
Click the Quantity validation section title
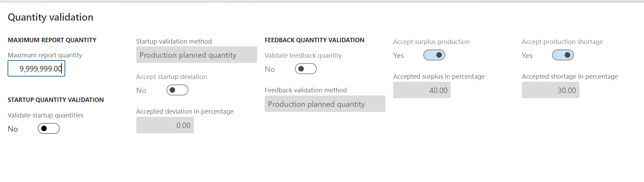(x=50, y=17)
